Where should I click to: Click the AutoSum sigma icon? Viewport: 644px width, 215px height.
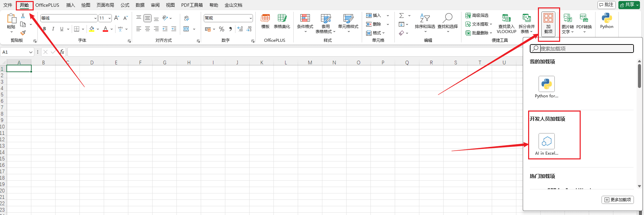401,16
